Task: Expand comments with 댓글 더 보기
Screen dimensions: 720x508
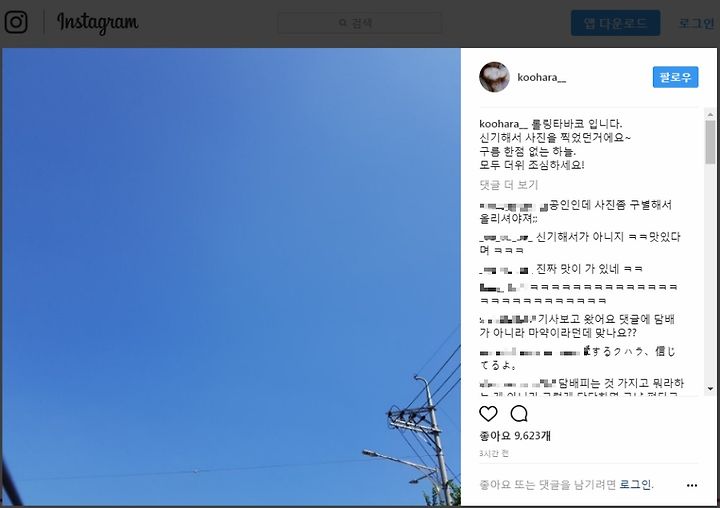Action: [508, 185]
